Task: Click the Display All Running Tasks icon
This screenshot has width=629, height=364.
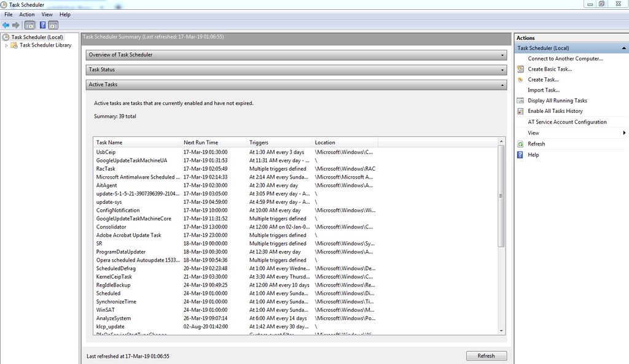Action: point(520,101)
